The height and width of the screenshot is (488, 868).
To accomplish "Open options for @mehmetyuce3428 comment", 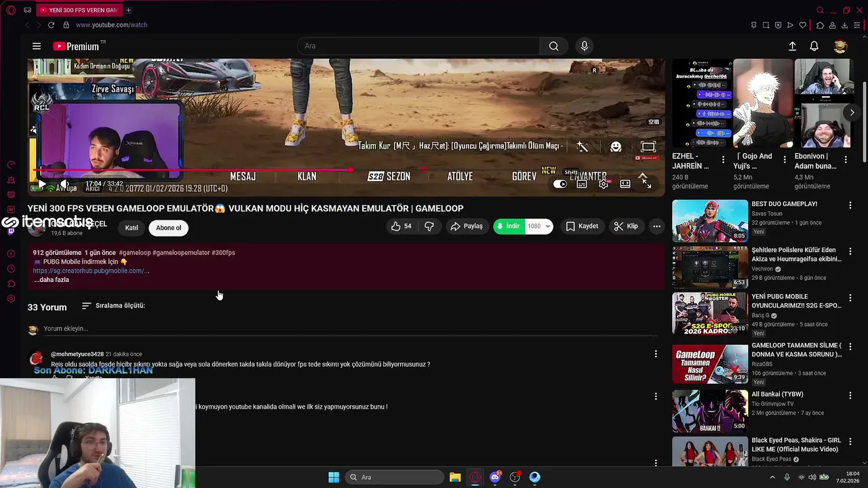I will coord(656,354).
